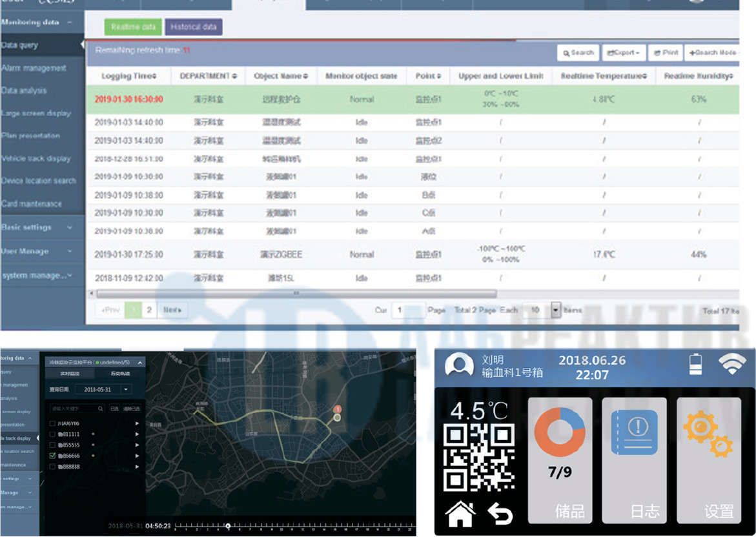Tap the home icon on touchscreen panel

click(460, 514)
